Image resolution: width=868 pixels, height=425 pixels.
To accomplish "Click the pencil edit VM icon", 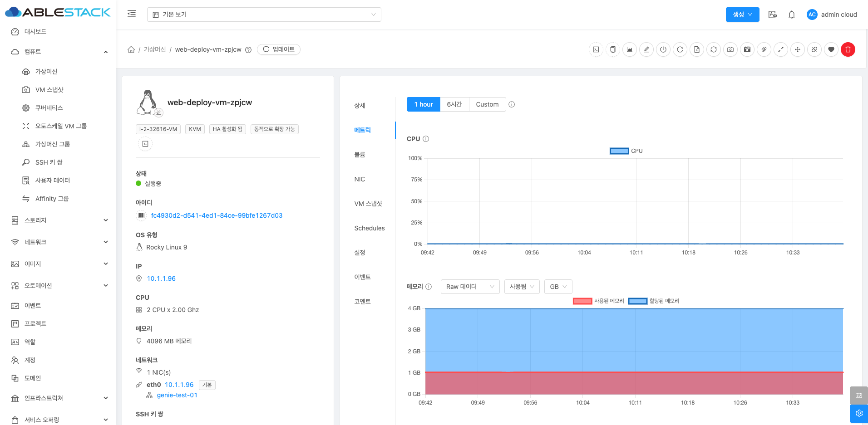I will coord(646,49).
